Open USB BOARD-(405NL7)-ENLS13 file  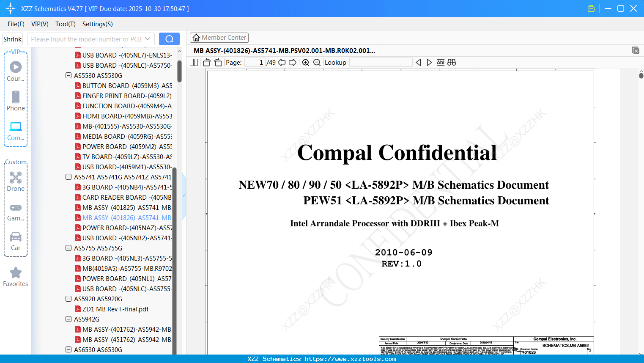[123, 55]
